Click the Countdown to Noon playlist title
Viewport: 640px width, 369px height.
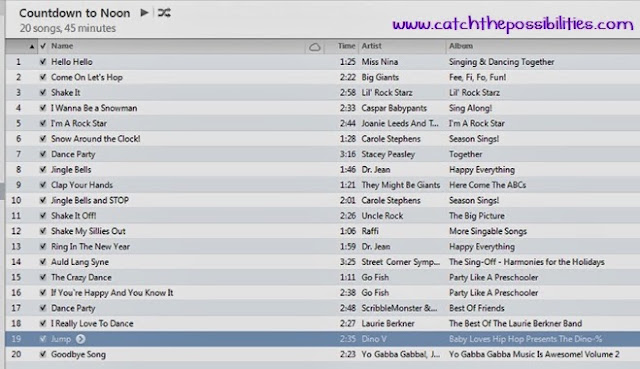(75, 13)
